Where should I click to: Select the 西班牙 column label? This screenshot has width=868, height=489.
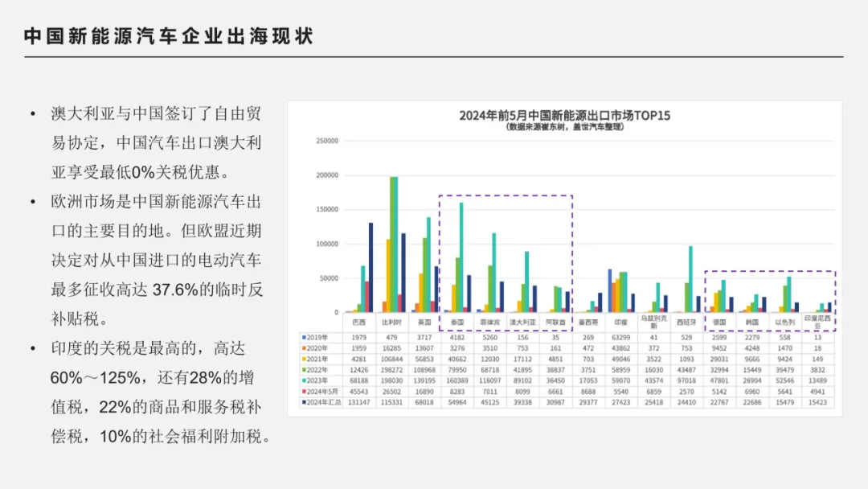tap(687, 322)
